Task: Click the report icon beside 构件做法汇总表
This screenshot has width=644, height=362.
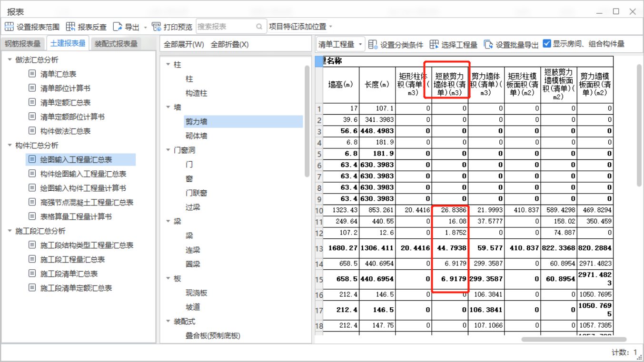Action: pos(32,131)
